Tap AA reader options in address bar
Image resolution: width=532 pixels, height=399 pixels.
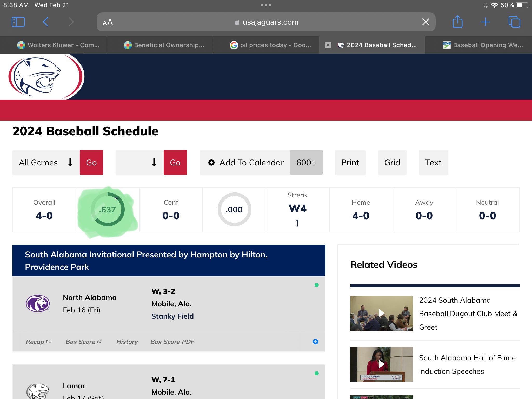108,22
